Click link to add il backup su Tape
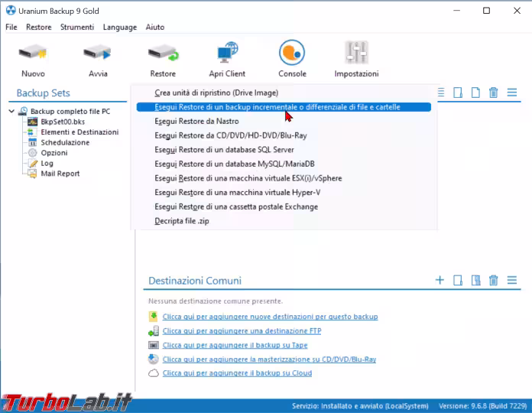 pos(235,345)
